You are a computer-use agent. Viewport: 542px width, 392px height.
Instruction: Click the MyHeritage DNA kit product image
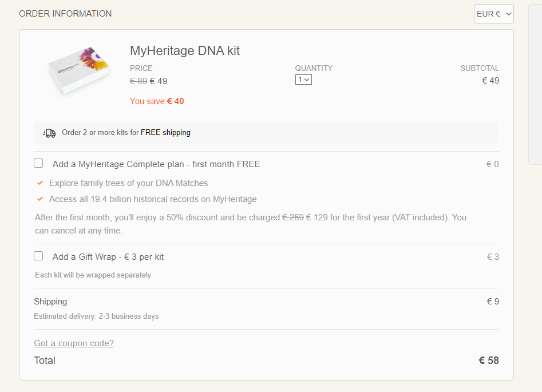(x=79, y=70)
